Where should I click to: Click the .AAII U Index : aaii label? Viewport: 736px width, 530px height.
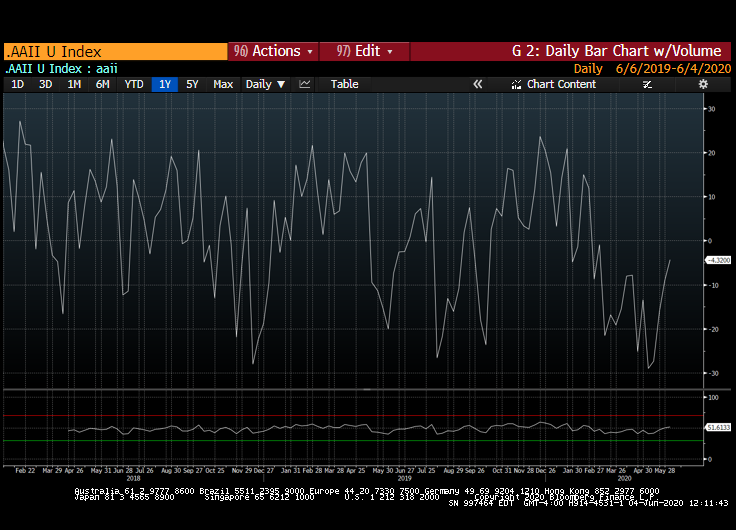click(x=61, y=69)
